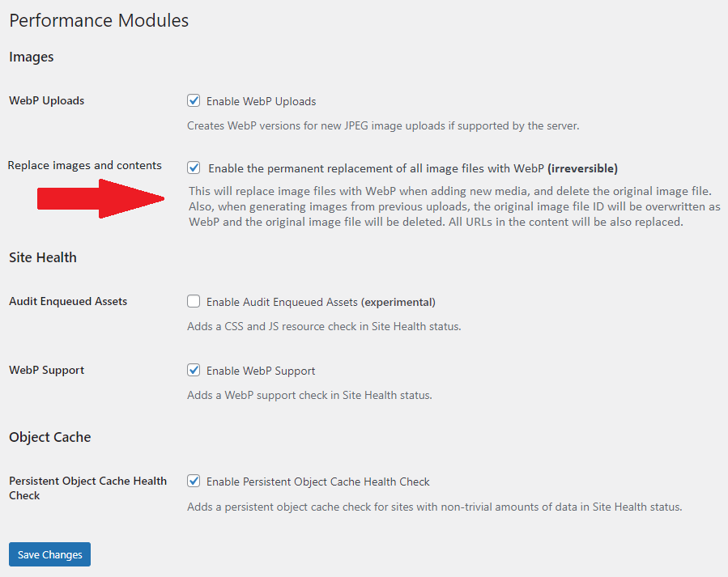Uncheck Persistent Object Cache Health Check
Viewport: 728px width, 577px height.
pos(194,481)
